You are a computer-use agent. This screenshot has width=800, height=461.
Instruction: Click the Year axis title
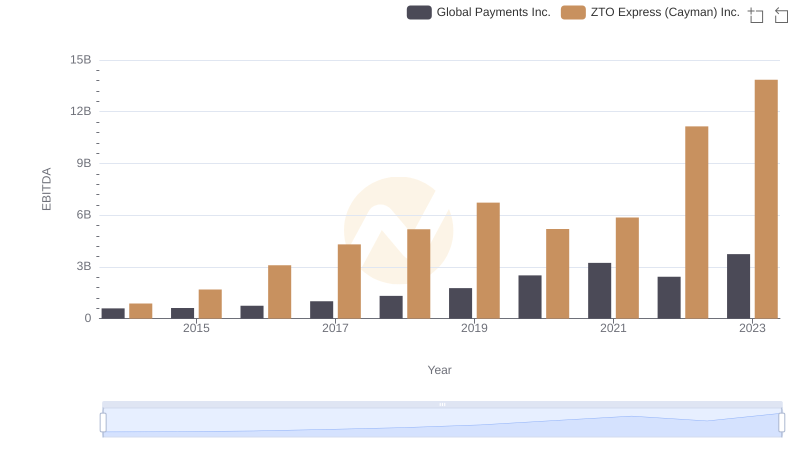click(x=439, y=370)
